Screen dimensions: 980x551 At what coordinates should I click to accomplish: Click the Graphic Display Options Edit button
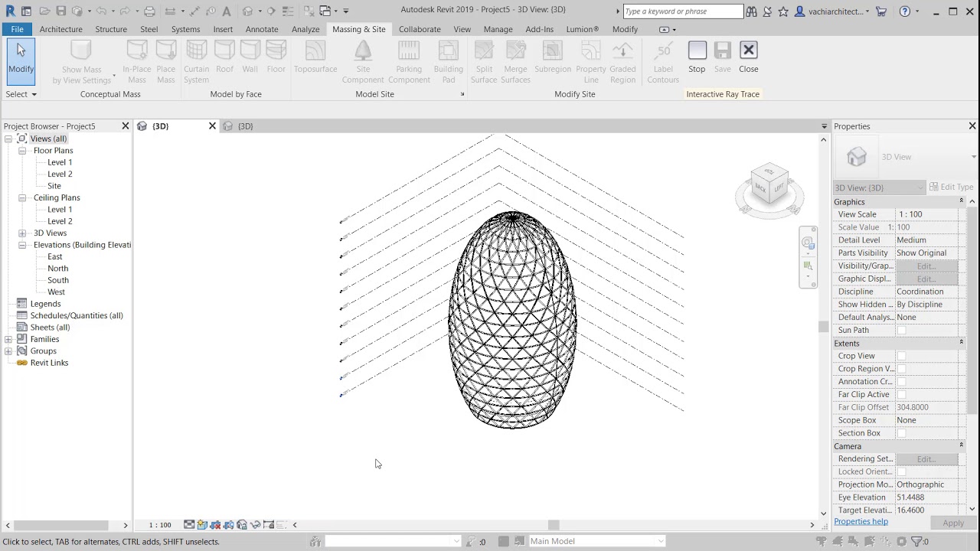tap(926, 279)
